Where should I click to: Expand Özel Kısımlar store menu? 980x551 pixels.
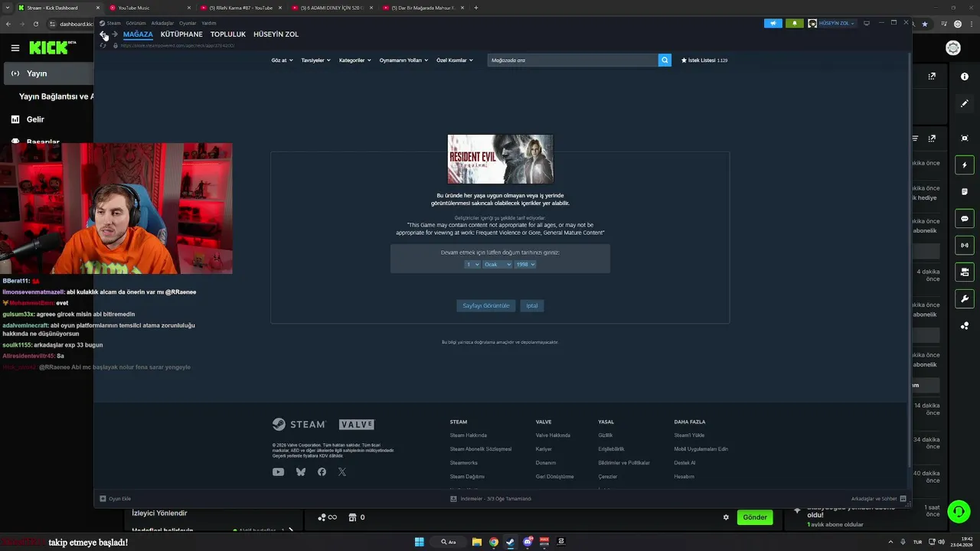coord(455,60)
